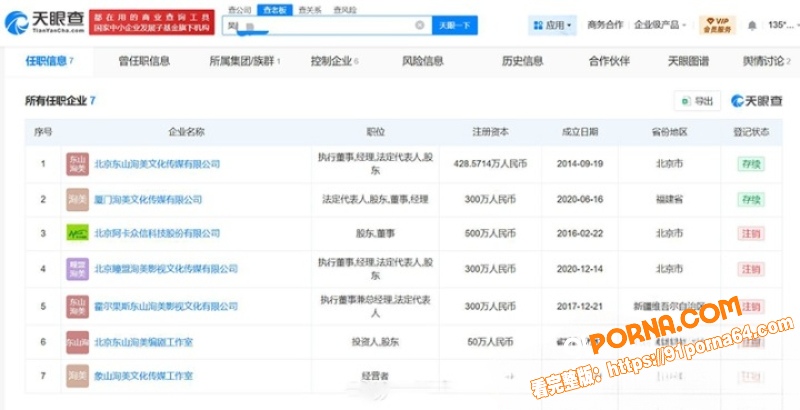
Task: Click logo of 象山淘美文化传媒工作室
Action: (78, 376)
